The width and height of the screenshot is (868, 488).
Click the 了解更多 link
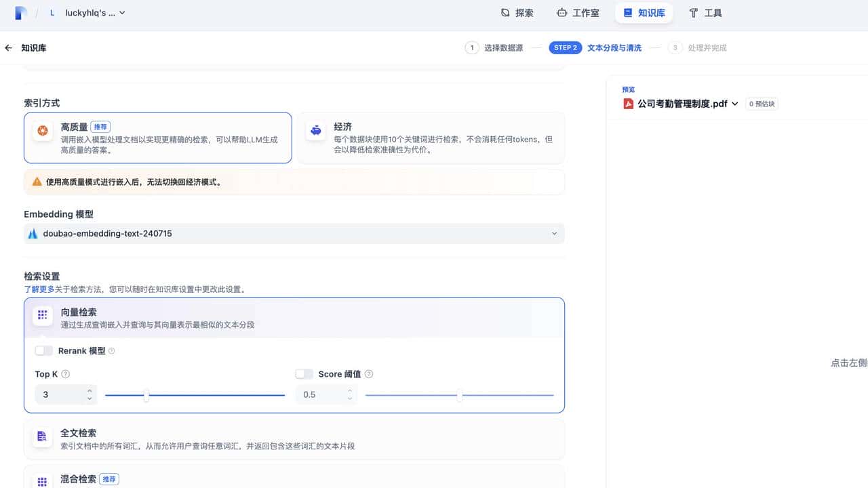tap(37, 289)
